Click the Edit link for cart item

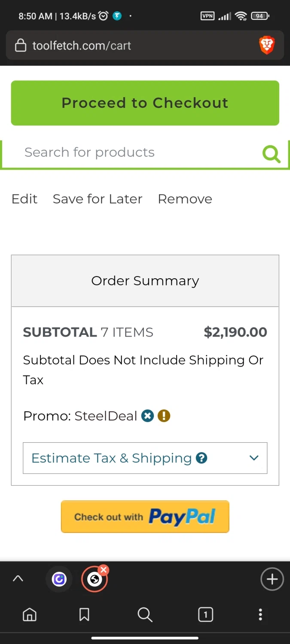(x=24, y=199)
